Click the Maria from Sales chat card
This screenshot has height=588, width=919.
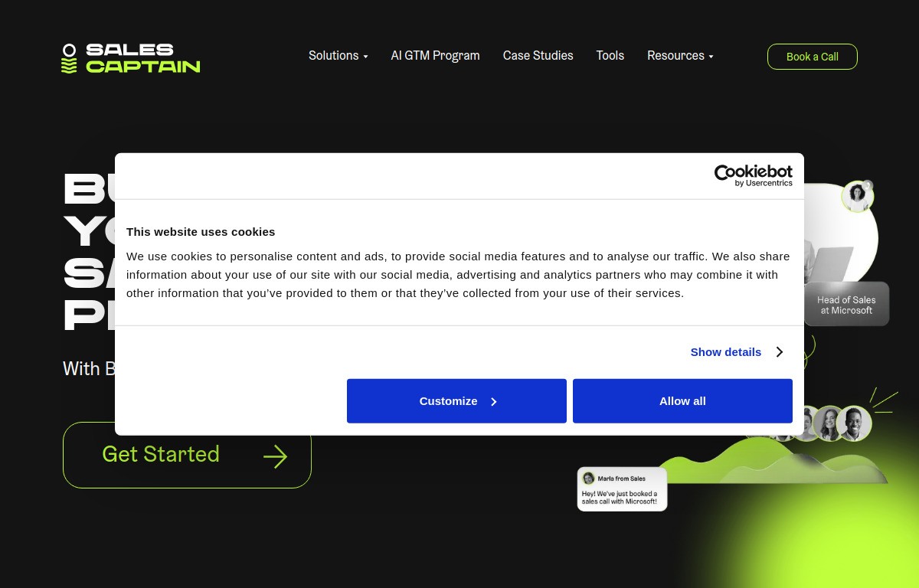coord(622,489)
